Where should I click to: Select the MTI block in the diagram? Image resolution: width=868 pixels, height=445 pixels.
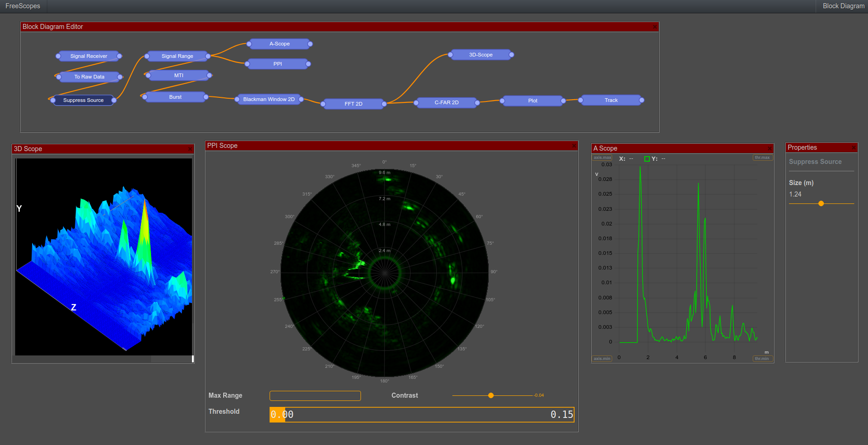point(179,75)
